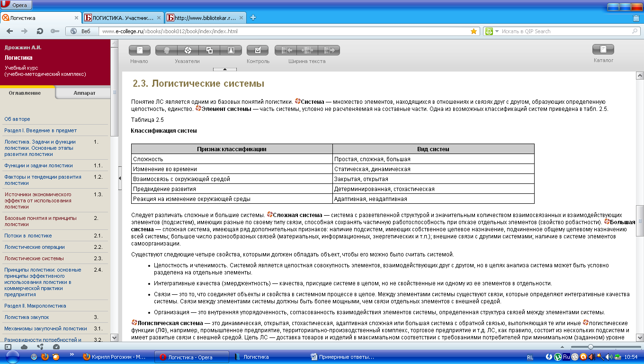Open the Об авторе contents link
Viewport: 644px width, 364px height.
click(17, 119)
